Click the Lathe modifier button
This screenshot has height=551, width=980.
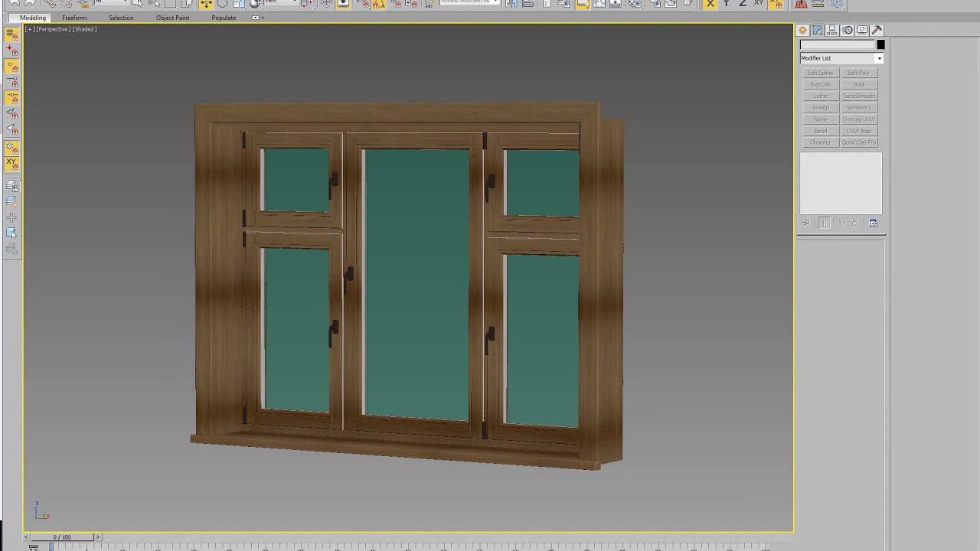821,96
